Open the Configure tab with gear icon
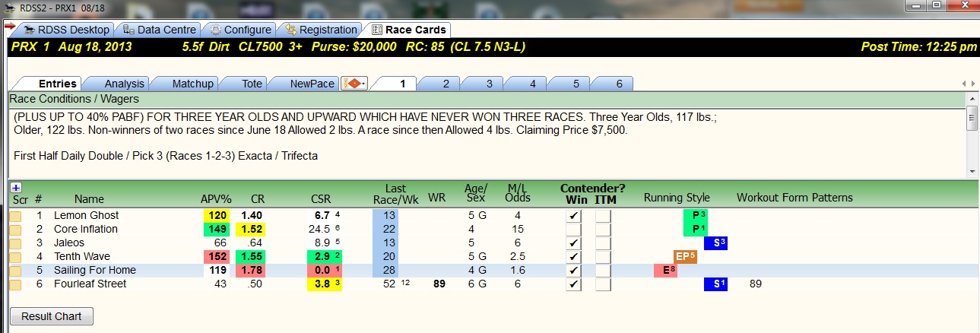 tap(240, 30)
